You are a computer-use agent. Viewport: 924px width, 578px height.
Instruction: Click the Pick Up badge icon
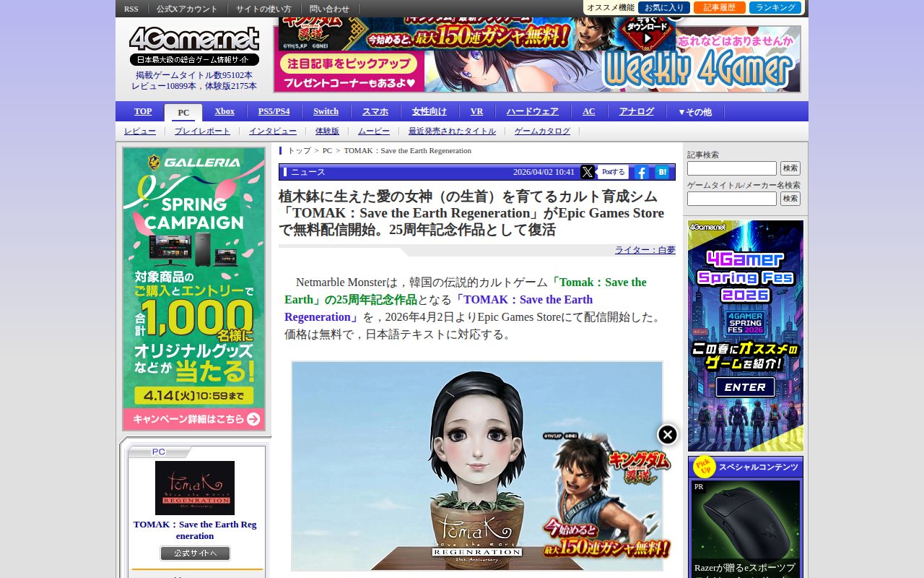[705, 467]
